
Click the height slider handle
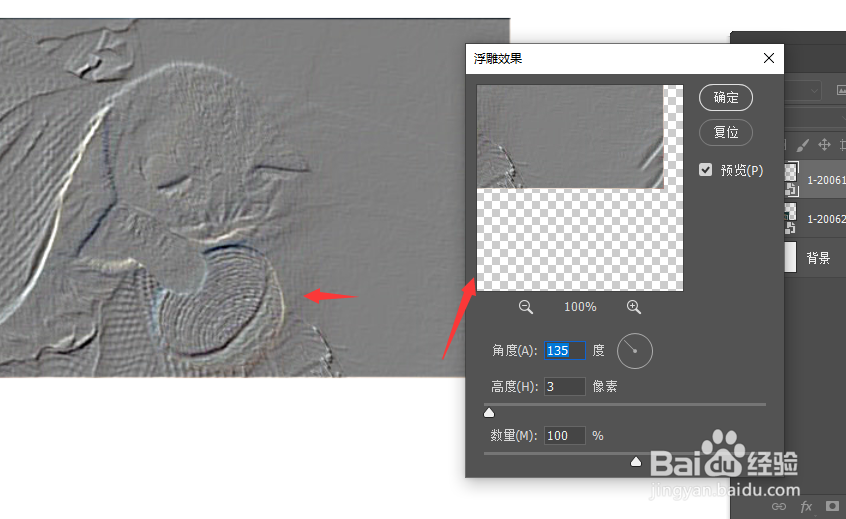[489, 413]
